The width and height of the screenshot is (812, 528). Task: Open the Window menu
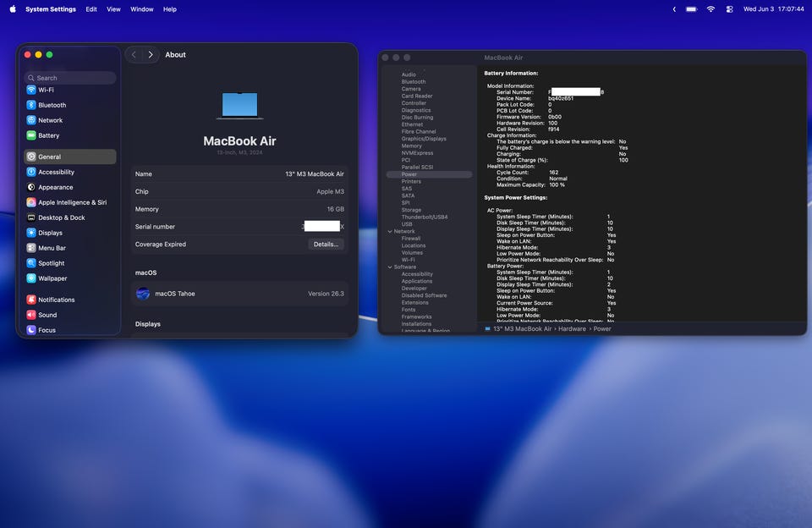142,8
